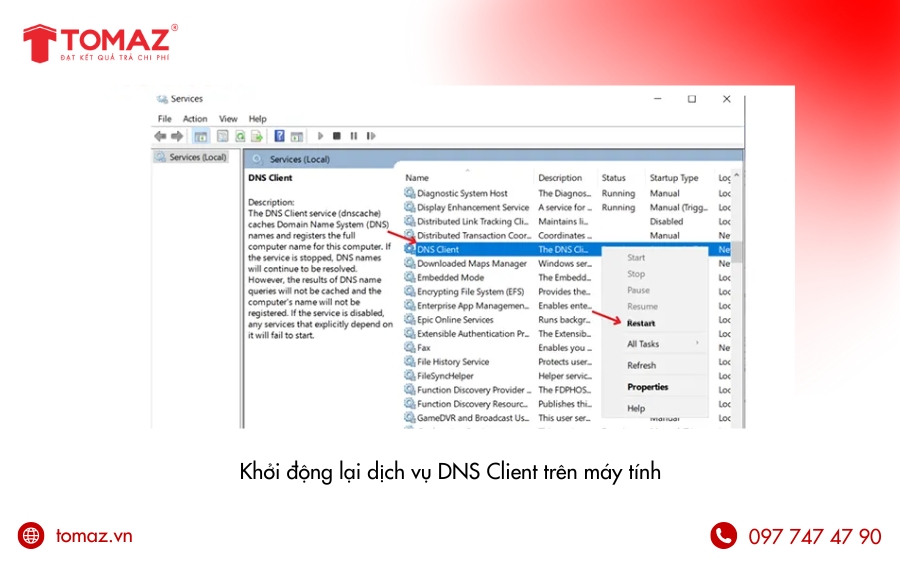
Task: Click the gear icon beside Display Enhancement Service
Action: click(x=409, y=207)
